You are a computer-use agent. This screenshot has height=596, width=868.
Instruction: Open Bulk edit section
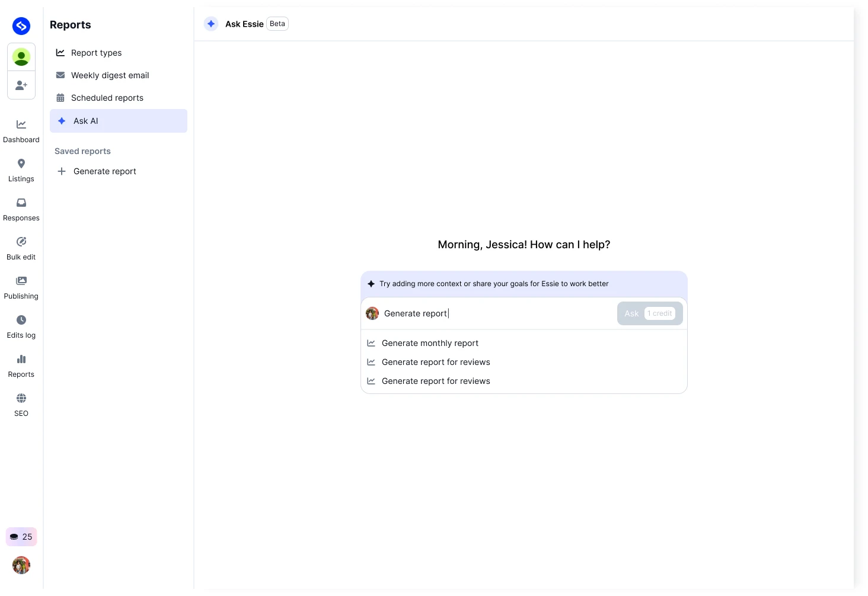tap(21, 248)
